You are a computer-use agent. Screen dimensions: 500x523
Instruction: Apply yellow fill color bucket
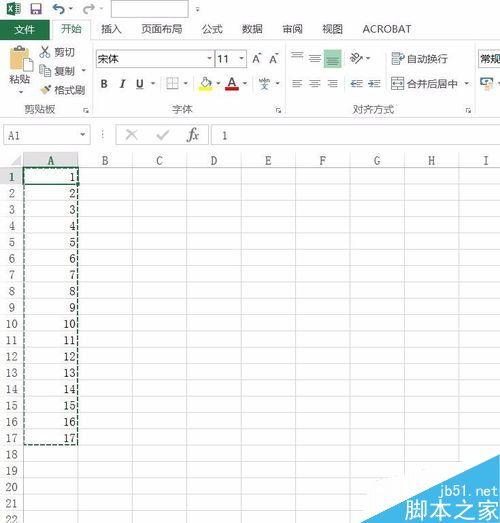tap(206, 84)
